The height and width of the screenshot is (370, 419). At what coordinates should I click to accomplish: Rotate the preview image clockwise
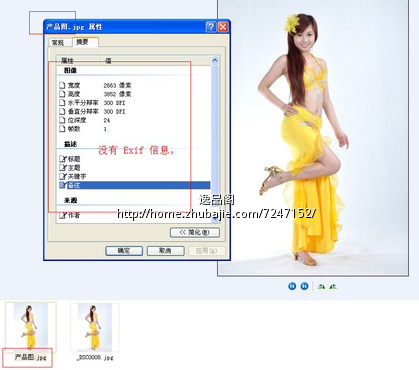[321, 286]
